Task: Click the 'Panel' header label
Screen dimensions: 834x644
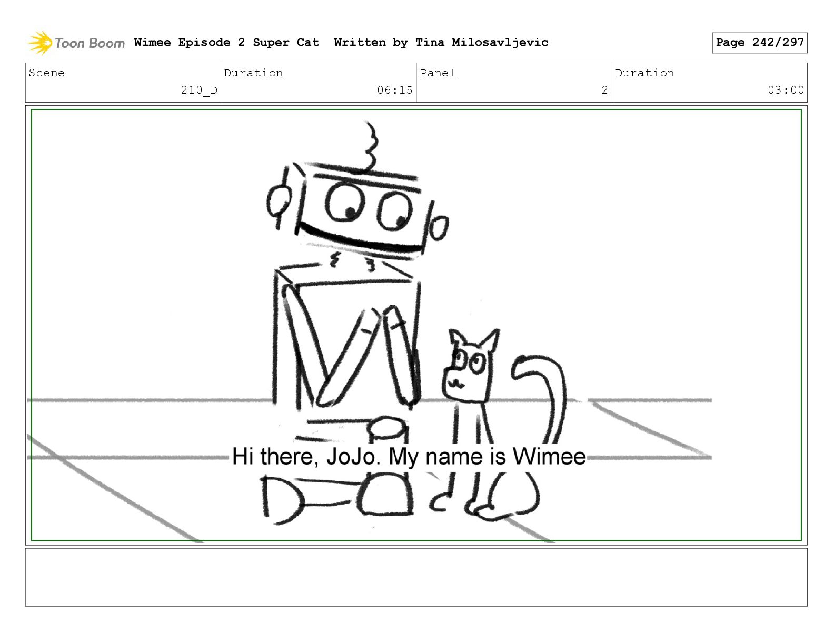Action: tap(438, 73)
